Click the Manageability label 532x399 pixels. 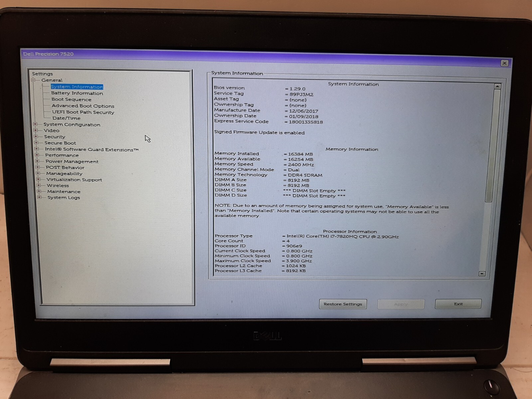pos(64,174)
